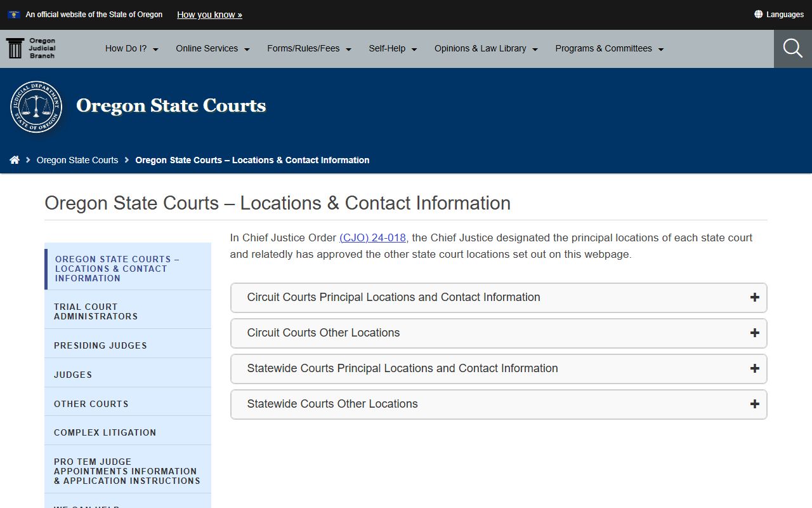This screenshot has width=812, height=508.
Task: Click Oregon State Courts breadcrumb link
Action: point(77,160)
